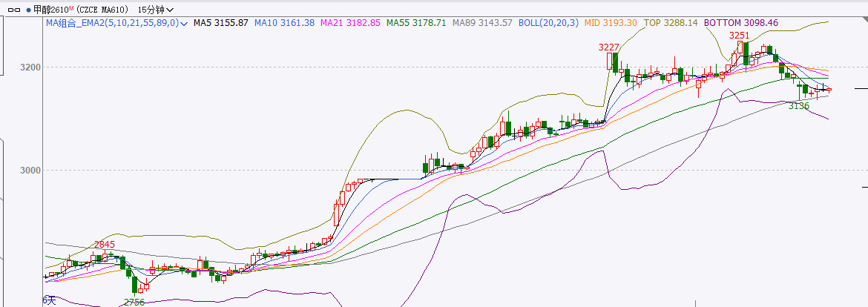
Task: Click the MA组合_EMA2(5,10,21,55,89,0) indicator name
Action: pos(113,23)
